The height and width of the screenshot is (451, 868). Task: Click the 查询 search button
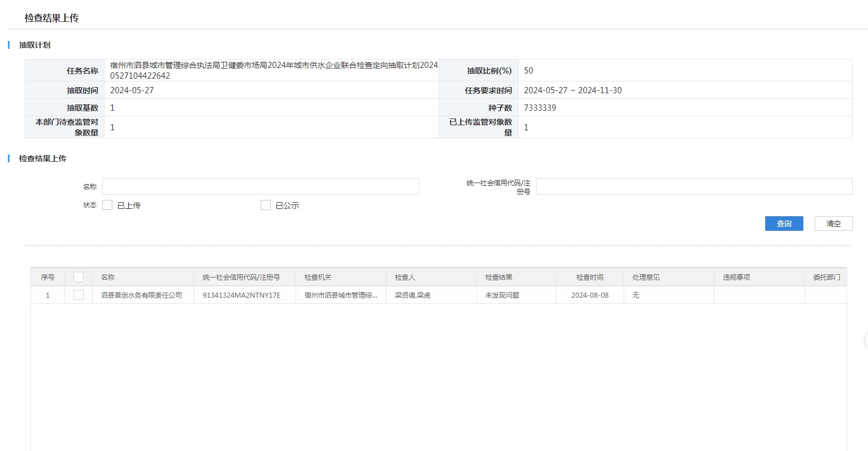click(x=784, y=224)
